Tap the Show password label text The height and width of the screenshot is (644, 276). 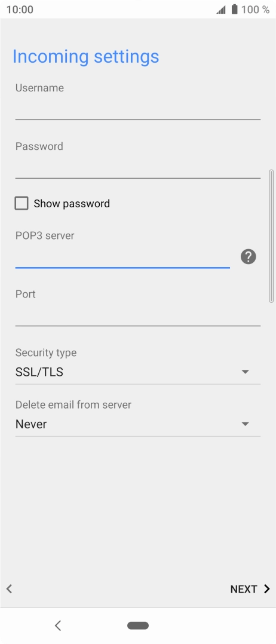72,204
